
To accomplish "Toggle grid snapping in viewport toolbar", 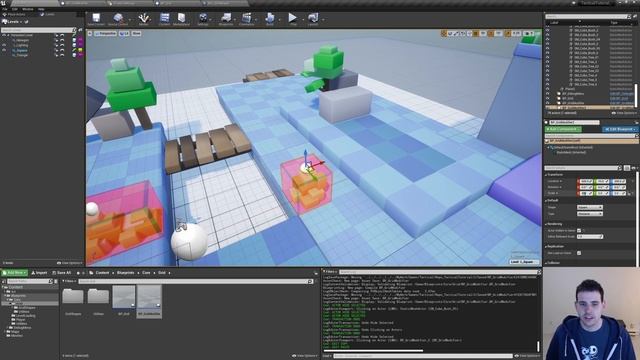I will click(476, 33).
